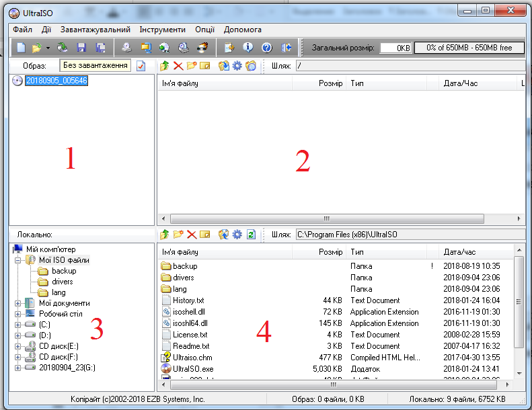Open the Завантажувальний menu
The height and width of the screenshot is (410, 532).
pos(96,30)
